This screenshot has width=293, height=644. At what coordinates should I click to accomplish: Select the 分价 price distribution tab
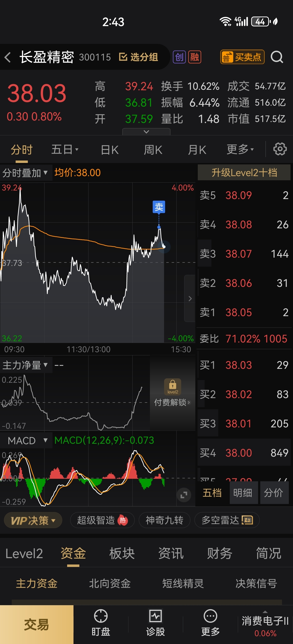pyautogui.click(x=274, y=493)
